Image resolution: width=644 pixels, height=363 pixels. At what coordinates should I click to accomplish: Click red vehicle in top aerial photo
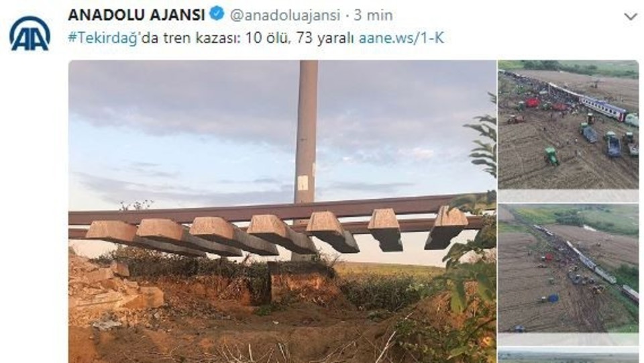532,103
